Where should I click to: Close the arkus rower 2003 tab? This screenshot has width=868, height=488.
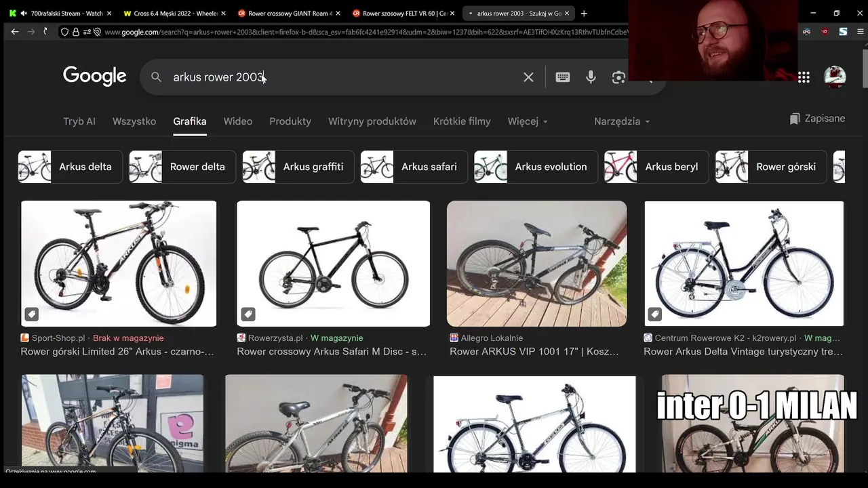point(567,13)
